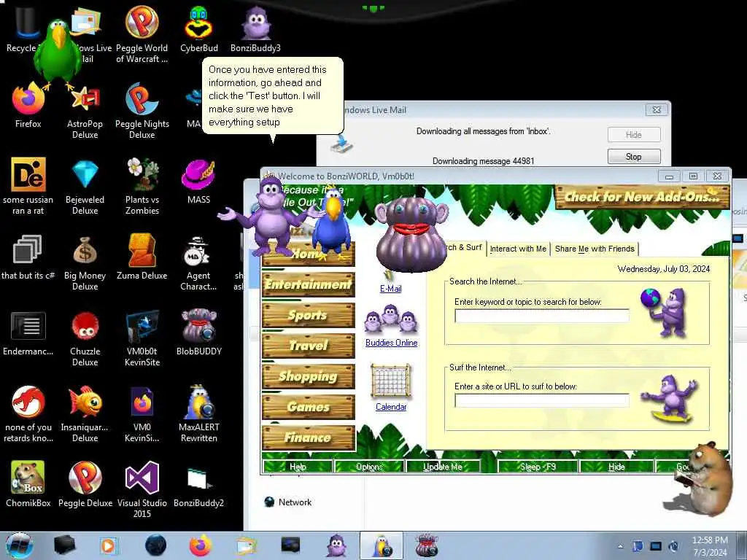
Task: Open ChomikBox desktop icon
Action: pos(28,483)
